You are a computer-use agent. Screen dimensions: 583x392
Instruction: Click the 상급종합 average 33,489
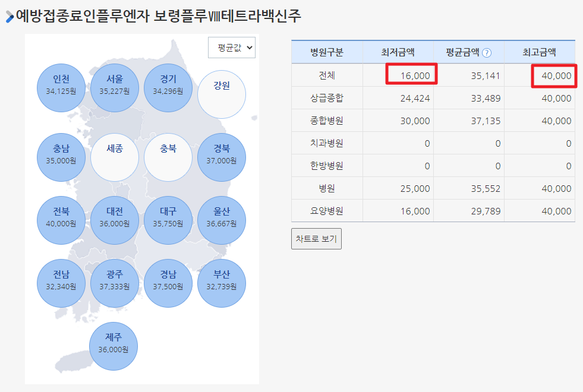pos(486,99)
